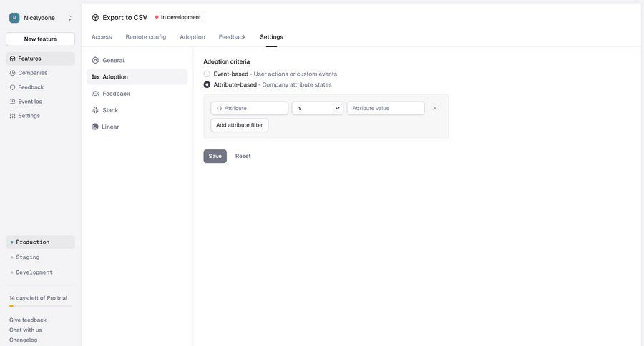Select the Event-based radio button
Viewport: 644px width, 346px height.
[207, 74]
